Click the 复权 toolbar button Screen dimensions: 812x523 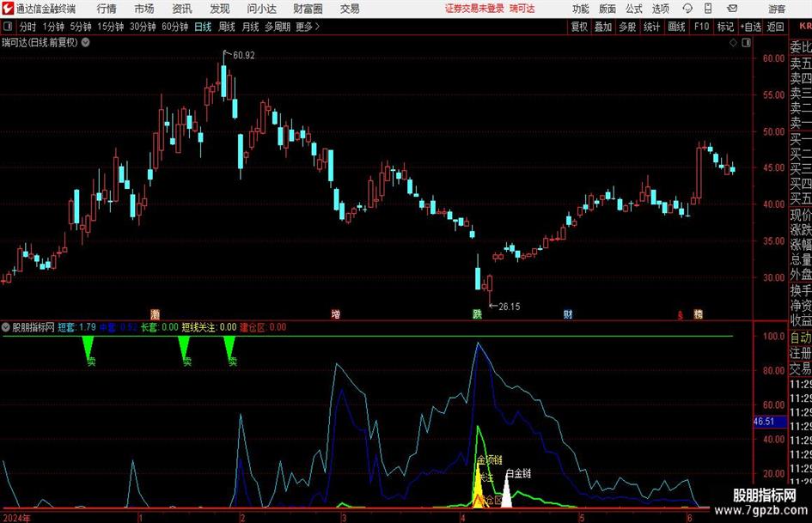[579, 27]
